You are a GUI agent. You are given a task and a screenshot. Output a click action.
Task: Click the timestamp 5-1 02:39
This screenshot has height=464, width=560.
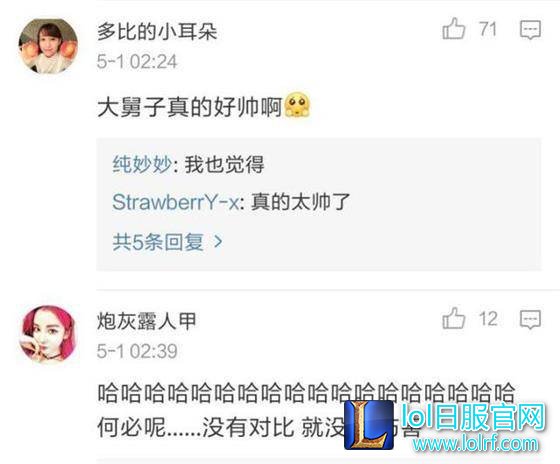pos(137,351)
